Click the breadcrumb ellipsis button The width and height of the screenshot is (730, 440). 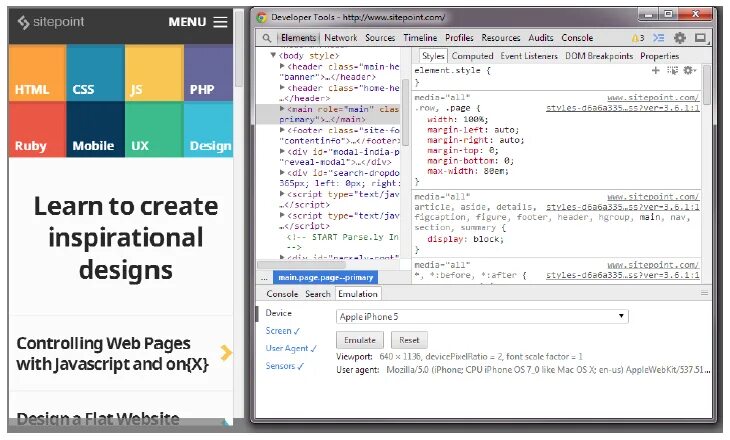tap(264, 278)
